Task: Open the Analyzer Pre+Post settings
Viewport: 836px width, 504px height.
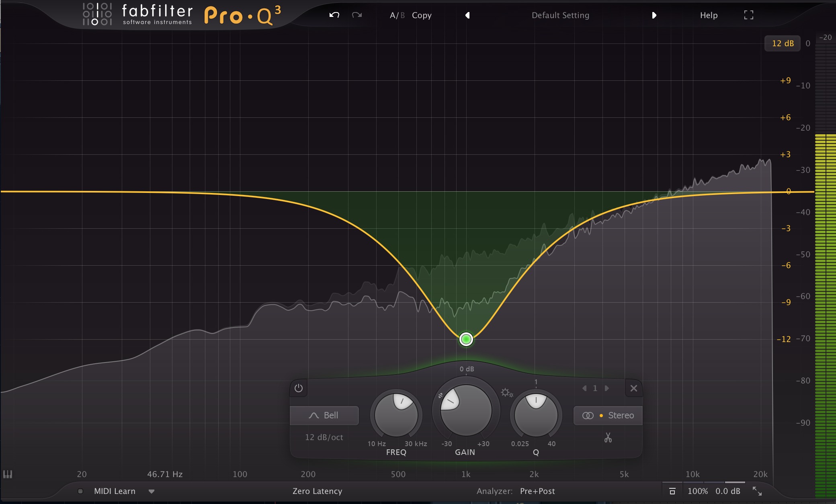Action: click(537, 491)
